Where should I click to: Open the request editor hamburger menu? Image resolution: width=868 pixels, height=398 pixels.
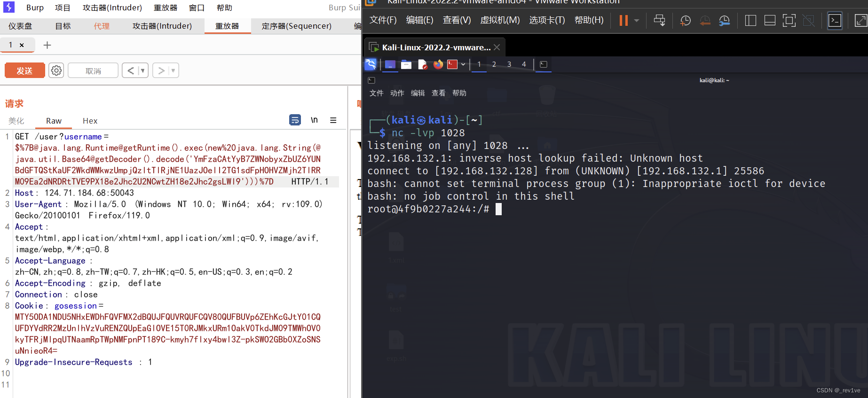[x=333, y=120]
